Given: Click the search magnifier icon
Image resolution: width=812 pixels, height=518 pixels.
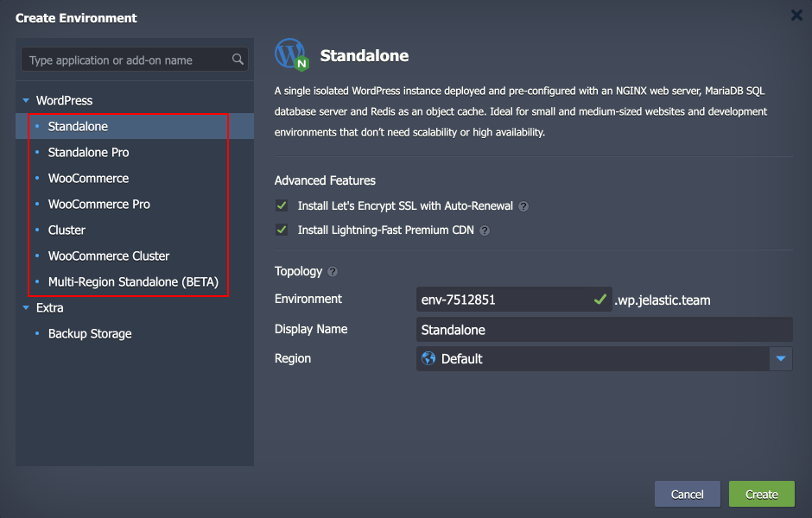Looking at the screenshot, I should [x=238, y=60].
